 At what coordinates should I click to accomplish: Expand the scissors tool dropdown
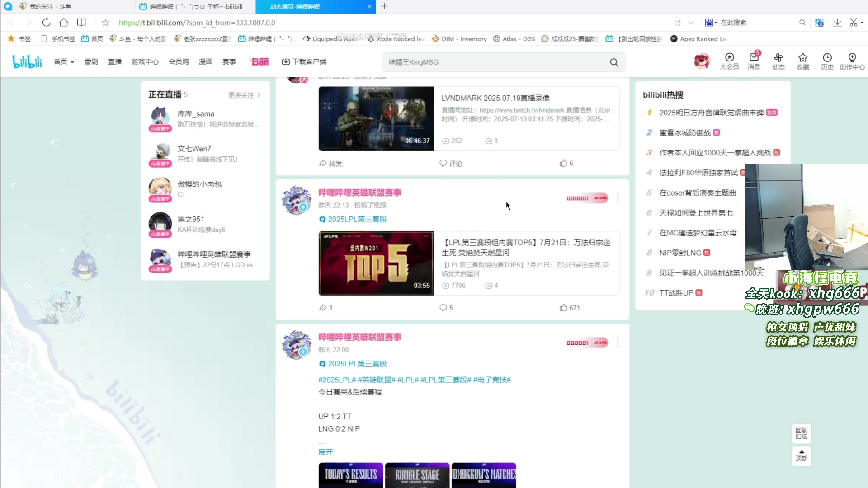862,23
